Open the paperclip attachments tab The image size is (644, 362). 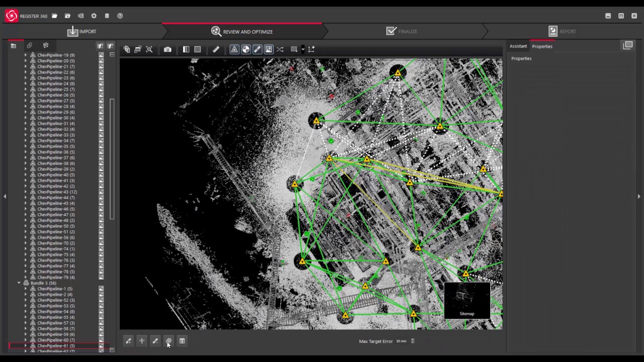click(30, 46)
